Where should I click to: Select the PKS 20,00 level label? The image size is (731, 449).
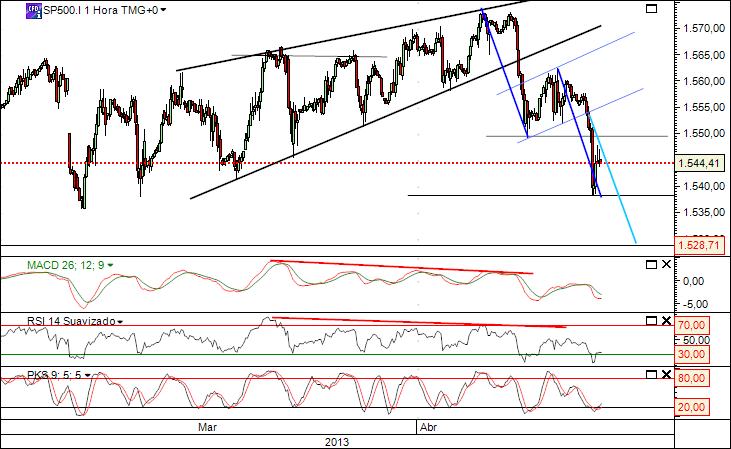(691, 407)
